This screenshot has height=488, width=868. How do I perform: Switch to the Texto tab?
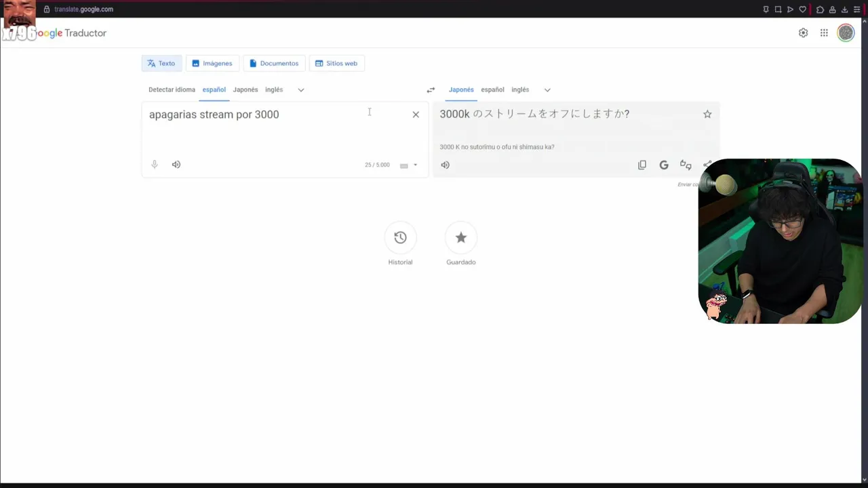click(161, 63)
